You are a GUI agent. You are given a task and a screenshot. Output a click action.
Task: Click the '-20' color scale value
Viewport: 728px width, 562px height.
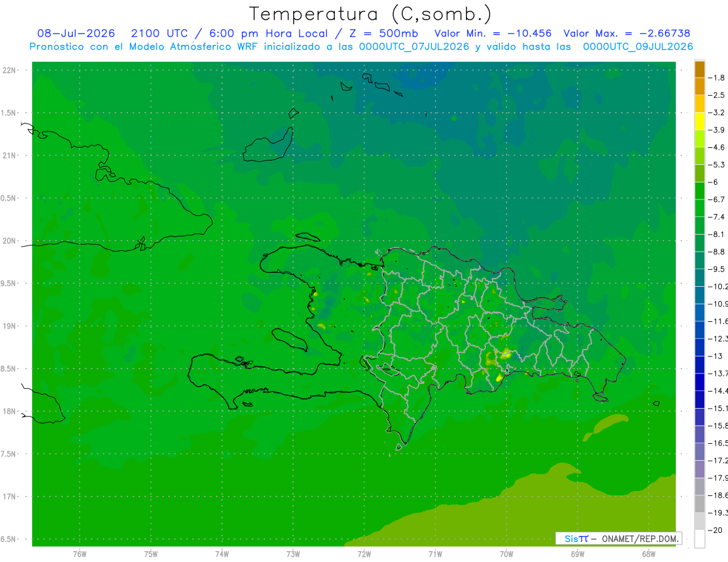(714, 530)
